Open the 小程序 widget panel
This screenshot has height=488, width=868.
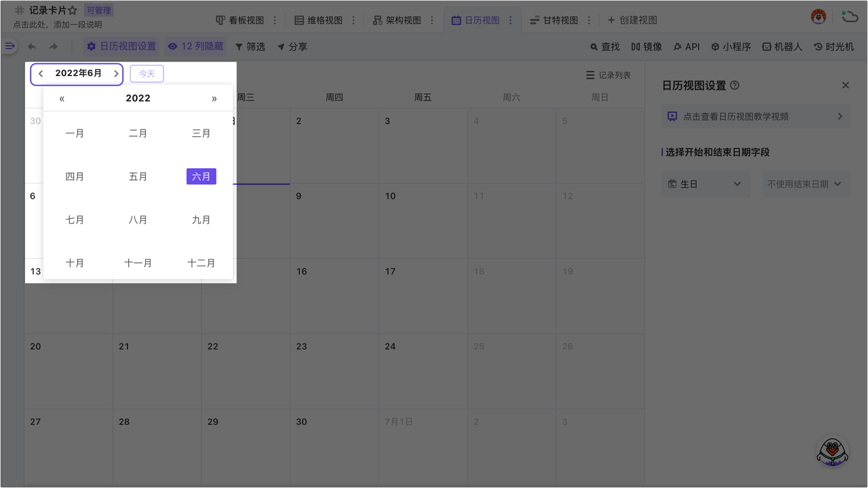pyautogui.click(x=730, y=47)
